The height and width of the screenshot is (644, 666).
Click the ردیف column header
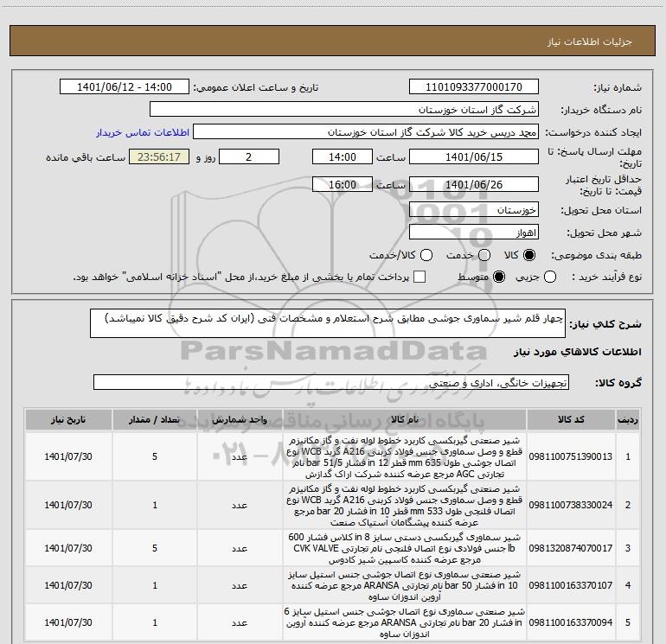628,420
